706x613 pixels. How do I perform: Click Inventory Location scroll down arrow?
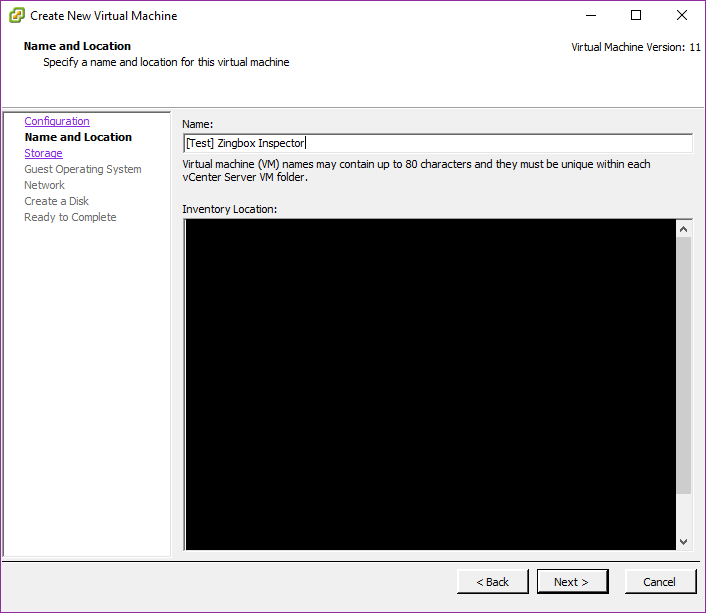683,542
